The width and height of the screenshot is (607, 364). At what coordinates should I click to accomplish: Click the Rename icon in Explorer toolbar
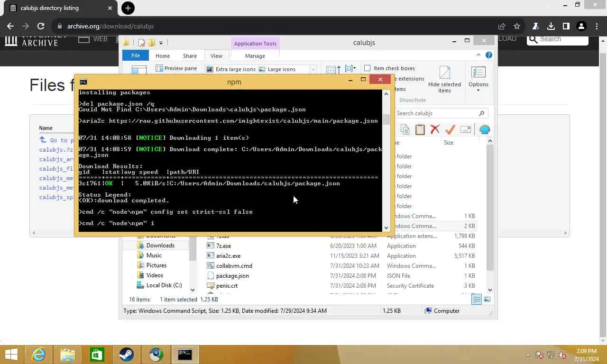coord(465,129)
